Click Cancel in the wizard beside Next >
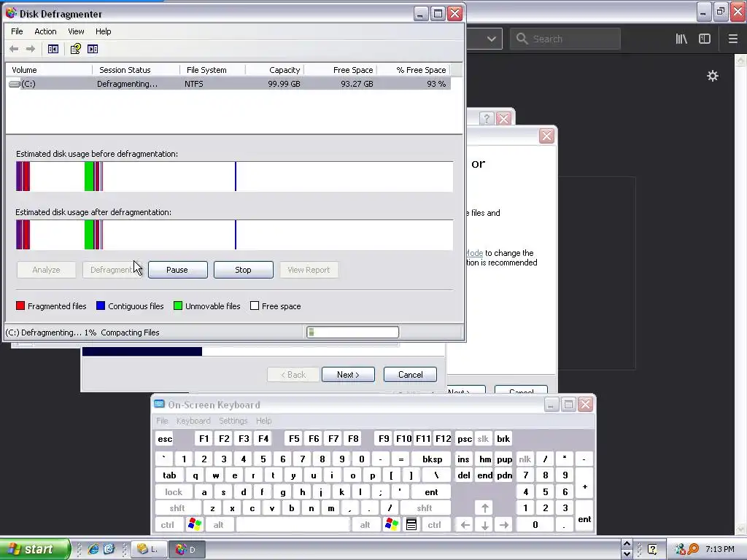This screenshot has width=747, height=560. click(410, 374)
